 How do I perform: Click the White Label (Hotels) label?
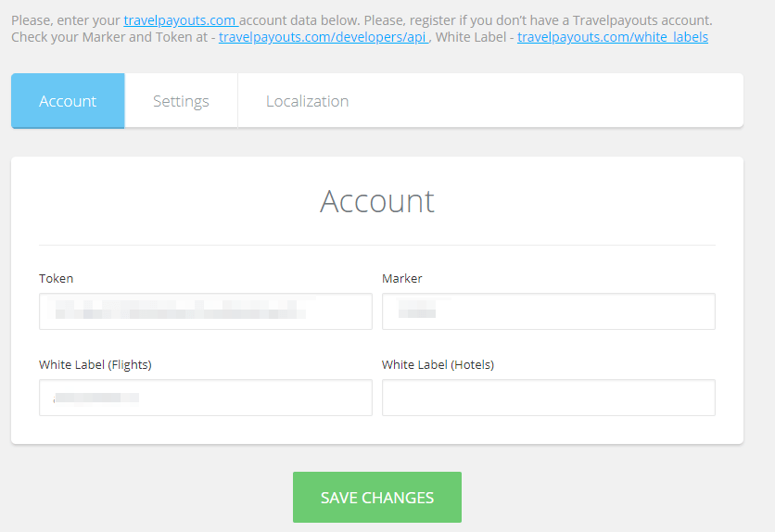438,364
